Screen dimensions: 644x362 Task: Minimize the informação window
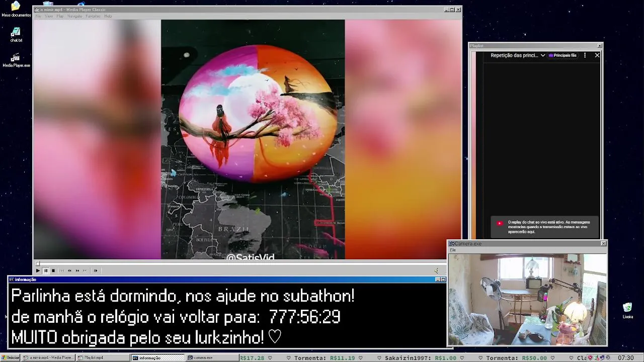point(438,280)
